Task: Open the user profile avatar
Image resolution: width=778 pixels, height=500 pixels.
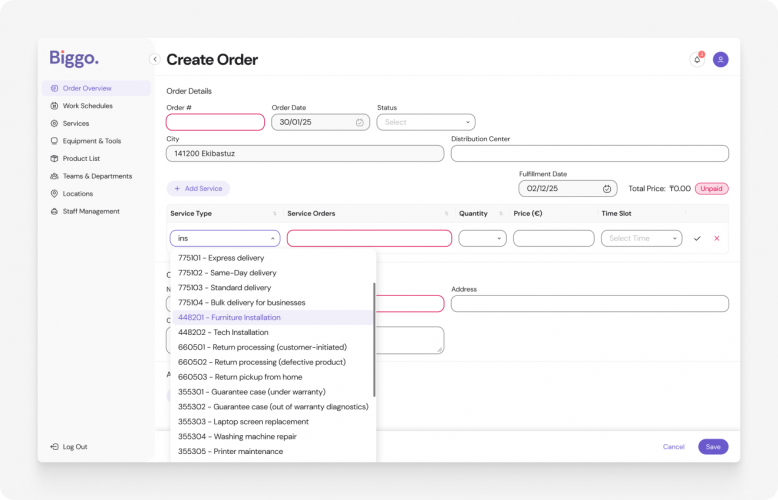Action: [x=720, y=60]
